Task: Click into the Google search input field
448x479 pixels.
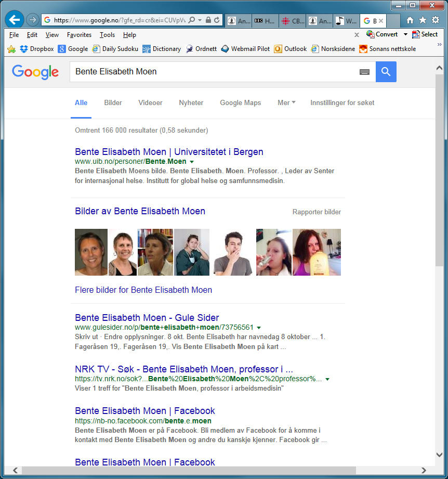Action: (213, 72)
